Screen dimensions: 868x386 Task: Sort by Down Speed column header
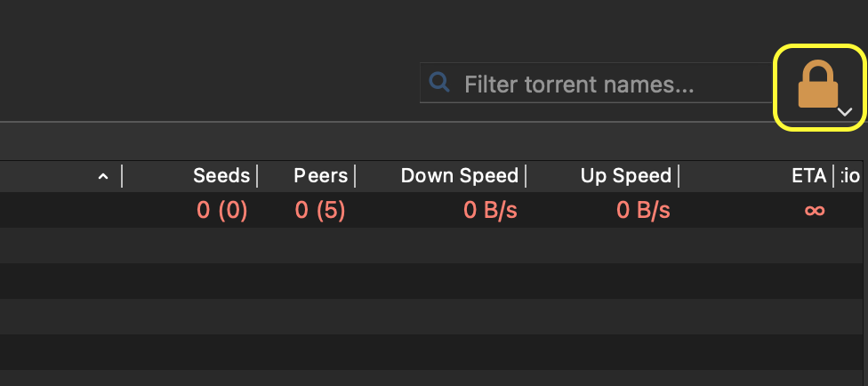point(459,176)
